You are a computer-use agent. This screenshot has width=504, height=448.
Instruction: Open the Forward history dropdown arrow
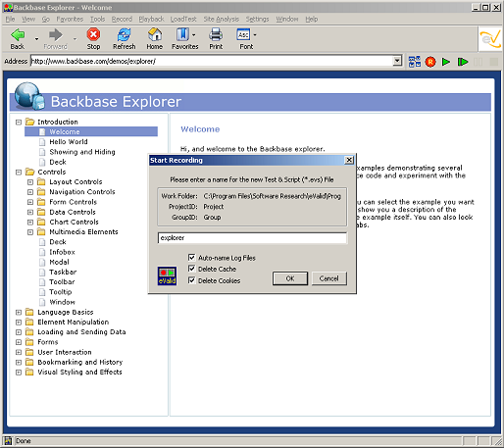coord(75,39)
